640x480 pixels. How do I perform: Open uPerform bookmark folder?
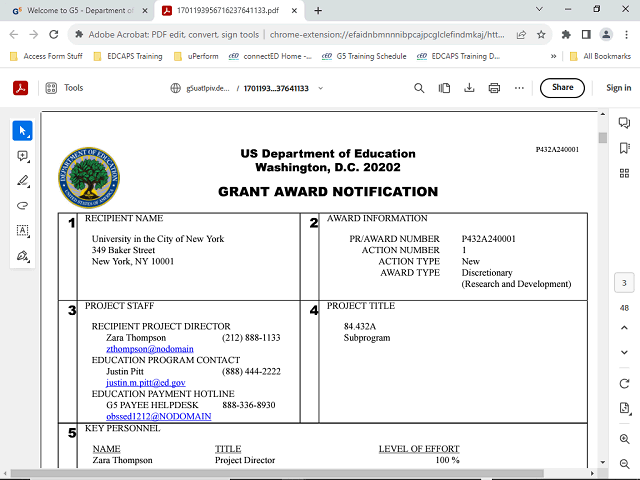pyautogui.click(x=196, y=56)
